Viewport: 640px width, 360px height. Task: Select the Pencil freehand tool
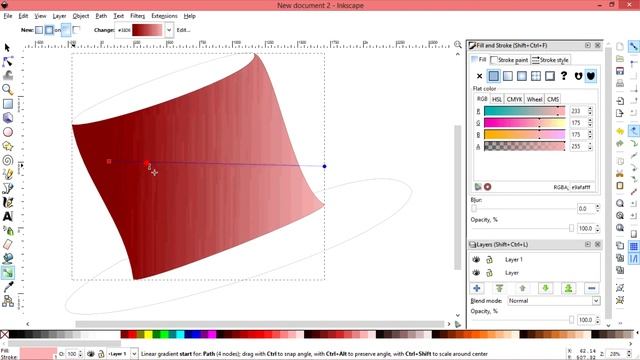[x=7, y=174]
